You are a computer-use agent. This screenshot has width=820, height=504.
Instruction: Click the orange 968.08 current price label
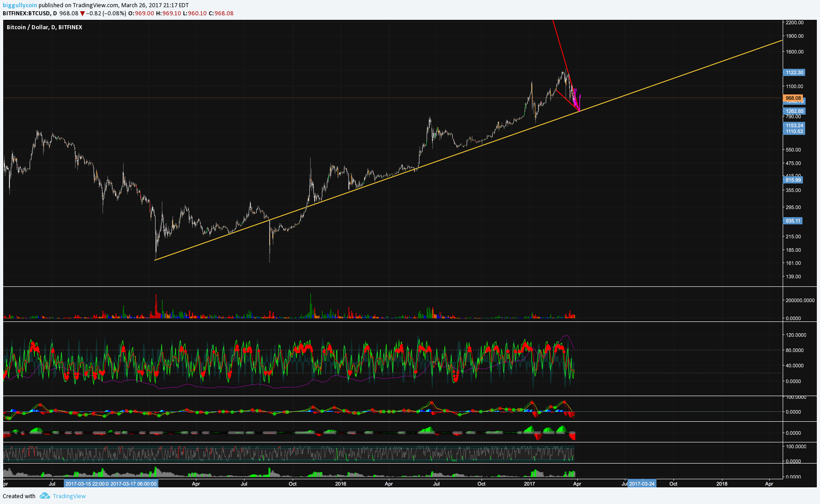(x=793, y=98)
